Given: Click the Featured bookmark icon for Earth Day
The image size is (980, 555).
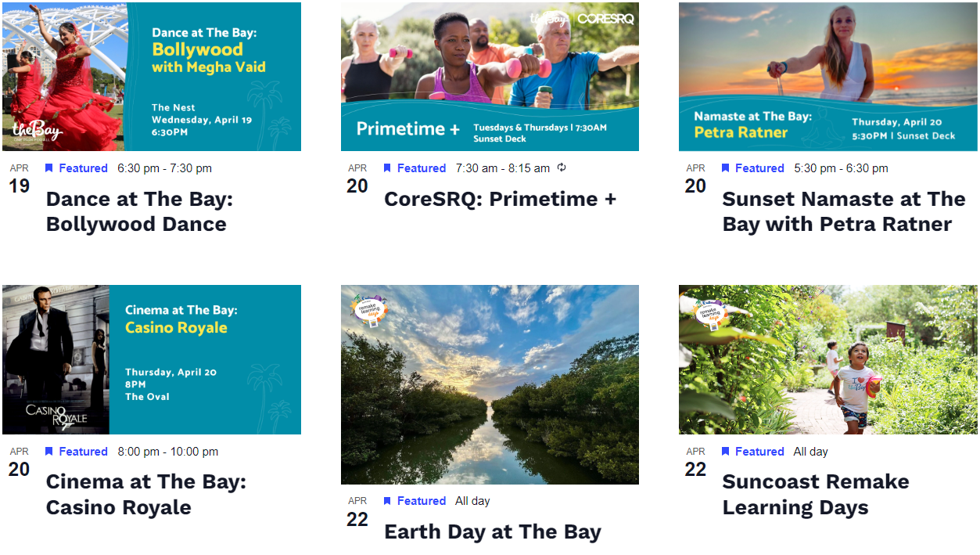Looking at the screenshot, I should [x=387, y=501].
